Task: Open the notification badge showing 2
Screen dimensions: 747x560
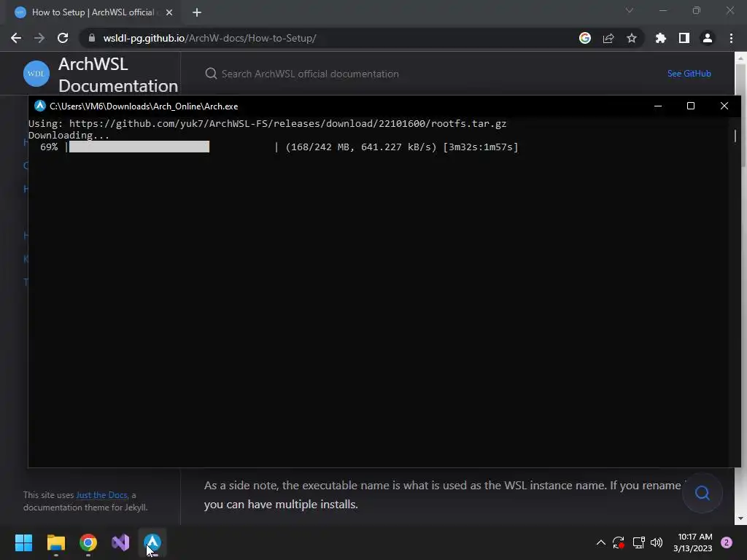Action: (x=727, y=542)
